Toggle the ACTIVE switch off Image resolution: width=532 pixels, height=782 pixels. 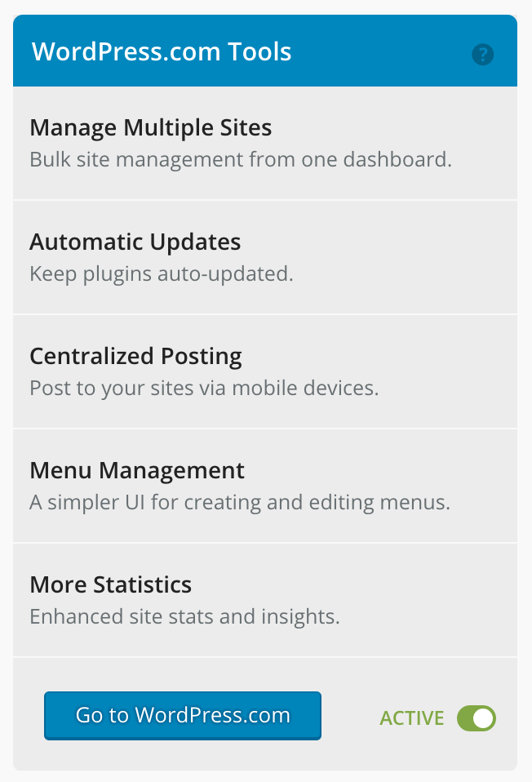click(x=477, y=718)
